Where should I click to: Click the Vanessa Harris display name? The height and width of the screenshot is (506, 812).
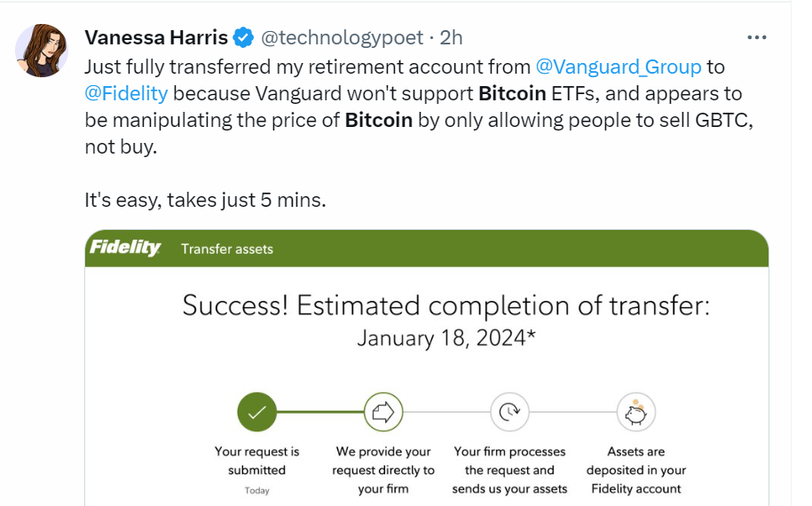coord(156,38)
